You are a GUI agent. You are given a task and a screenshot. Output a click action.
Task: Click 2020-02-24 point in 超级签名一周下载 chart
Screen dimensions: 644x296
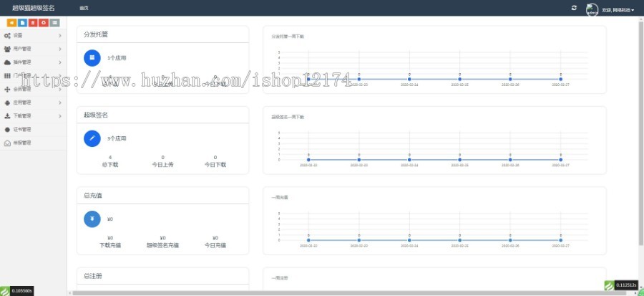pos(409,160)
